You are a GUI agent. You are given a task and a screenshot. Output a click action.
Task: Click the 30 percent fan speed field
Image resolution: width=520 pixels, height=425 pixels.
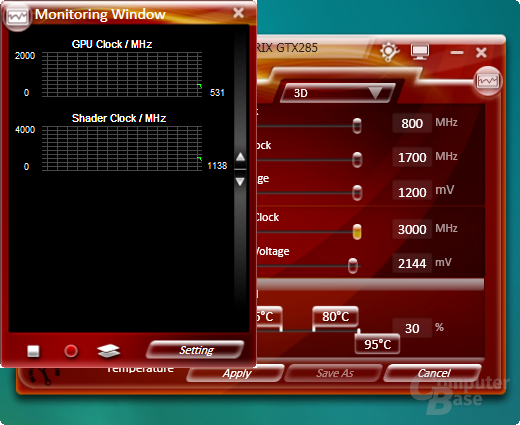click(x=412, y=328)
